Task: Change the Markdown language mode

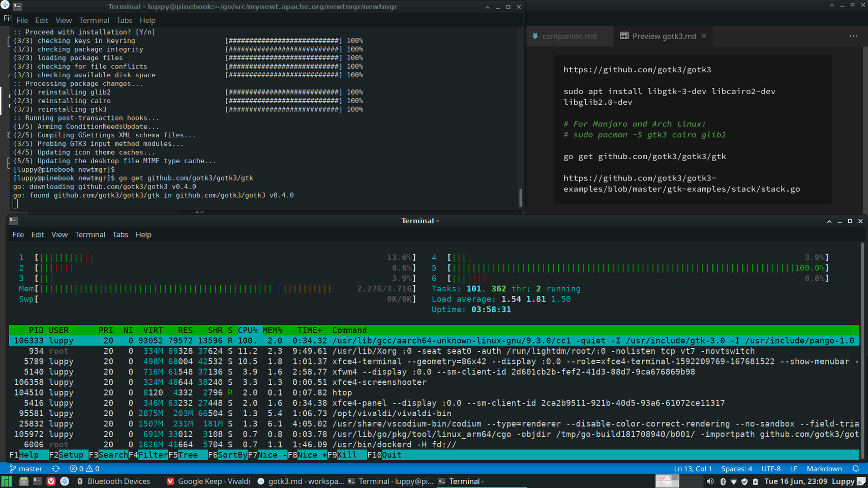Action: point(824,469)
